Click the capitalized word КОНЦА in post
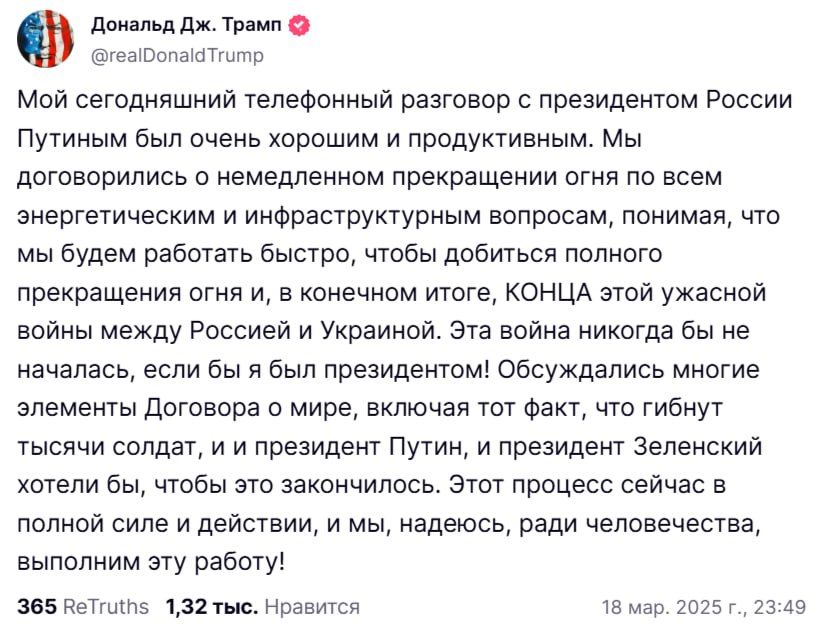Viewport: 821px width, 641px height. (x=548, y=292)
